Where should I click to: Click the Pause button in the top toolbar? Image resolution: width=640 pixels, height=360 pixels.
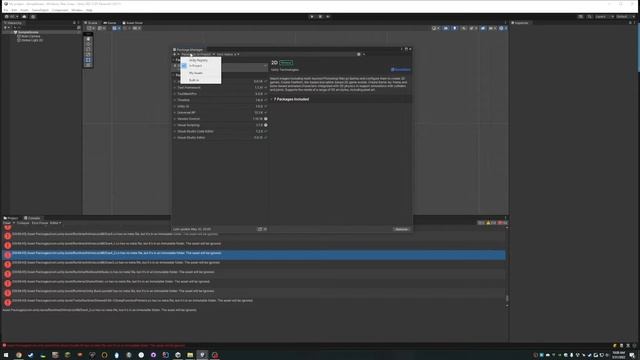click(x=320, y=17)
